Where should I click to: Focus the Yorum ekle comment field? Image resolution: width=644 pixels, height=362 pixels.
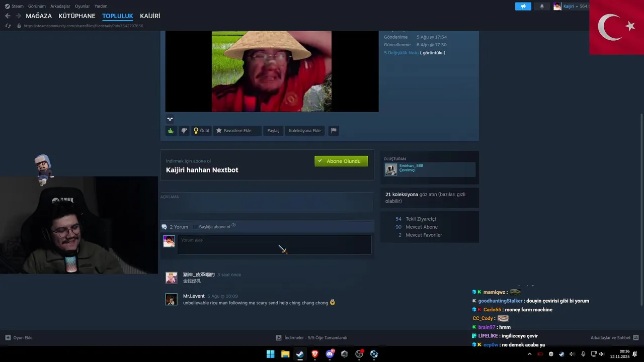(x=274, y=245)
